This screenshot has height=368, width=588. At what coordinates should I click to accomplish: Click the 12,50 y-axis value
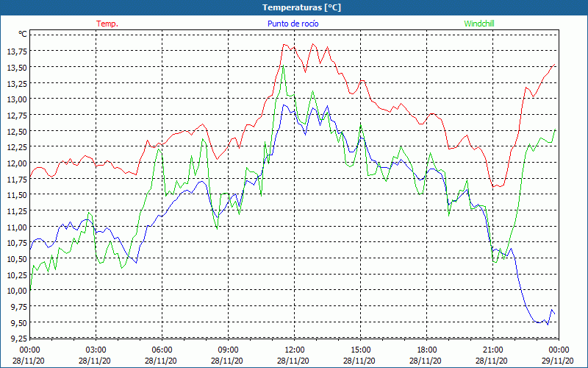pos(17,132)
